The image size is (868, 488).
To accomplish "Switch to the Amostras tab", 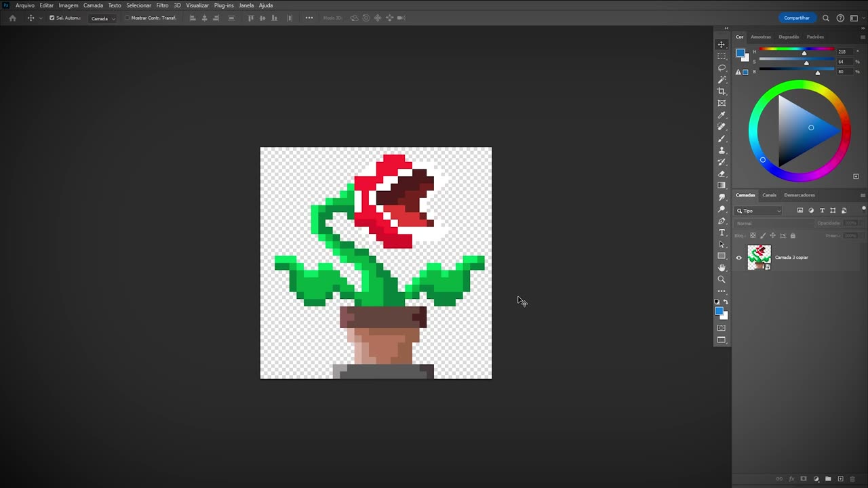I will pos(761,37).
